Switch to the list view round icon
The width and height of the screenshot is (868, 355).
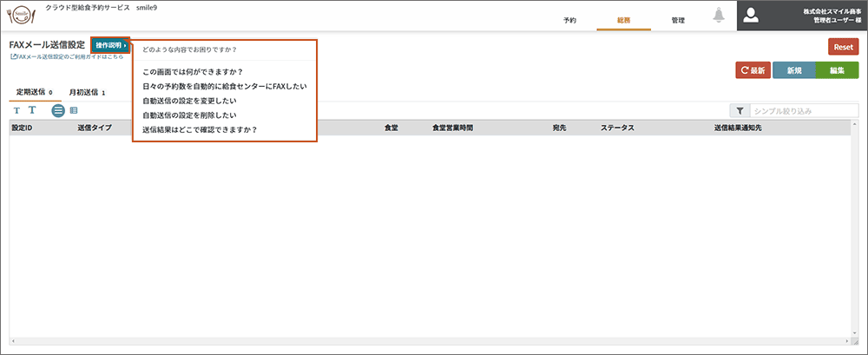[x=58, y=110]
